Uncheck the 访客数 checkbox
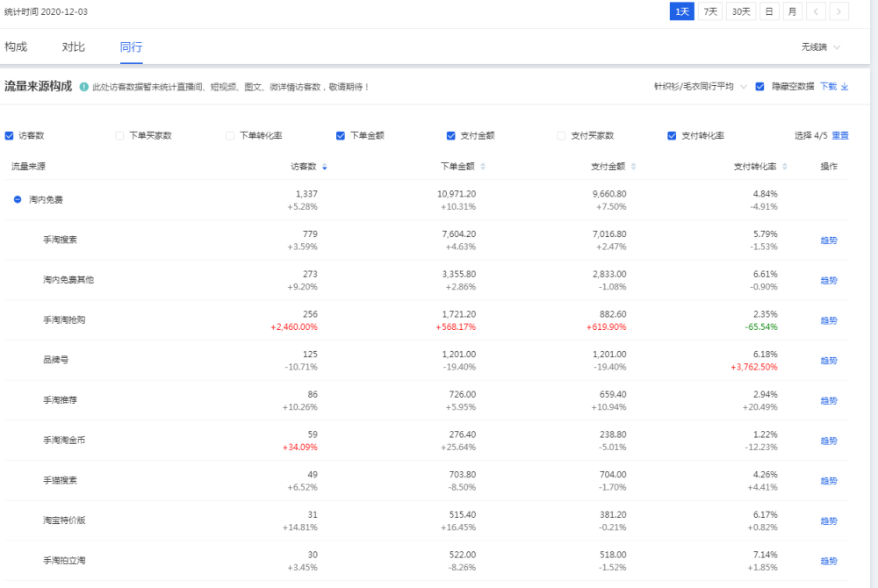Image resolution: width=878 pixels, height=588 pixels. pos(10,136)
